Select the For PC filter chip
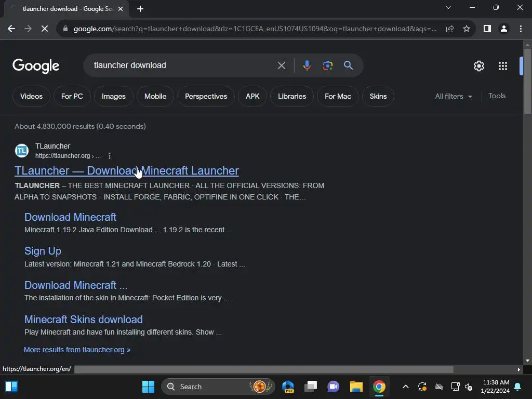 point(72,96)
